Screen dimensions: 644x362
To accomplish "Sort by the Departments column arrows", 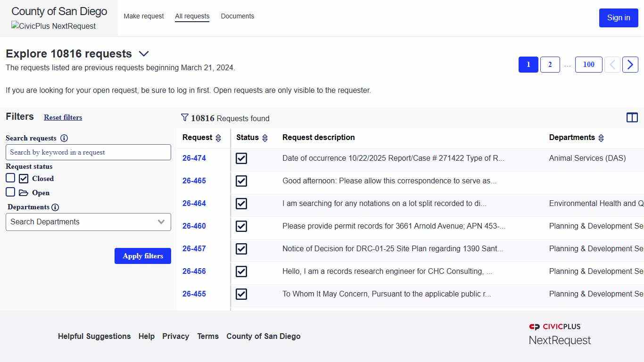I will pyautogui.click(x=601, y=138).
